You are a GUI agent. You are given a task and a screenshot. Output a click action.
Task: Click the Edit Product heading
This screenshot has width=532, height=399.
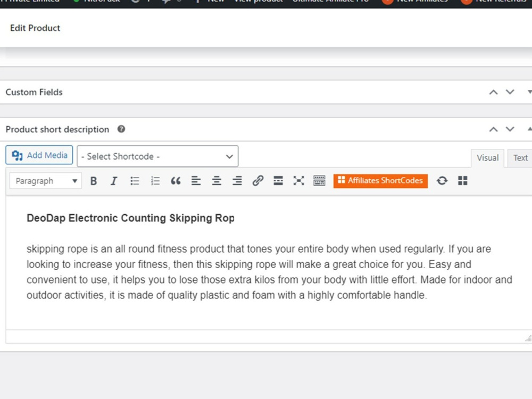click(35, 28)
